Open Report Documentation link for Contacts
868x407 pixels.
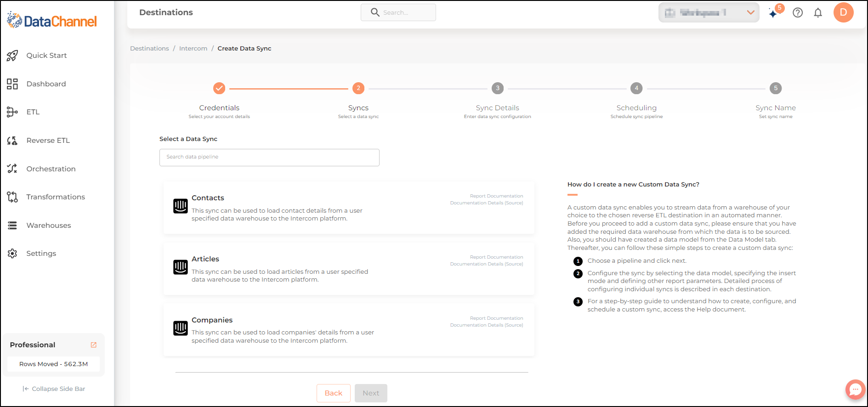(x=496, y=196)
